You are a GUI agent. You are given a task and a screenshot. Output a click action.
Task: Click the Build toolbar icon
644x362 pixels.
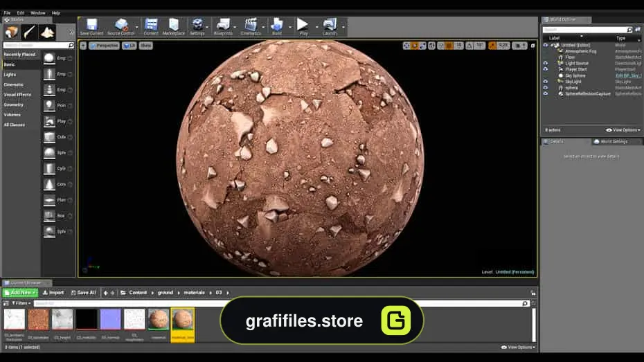coord(277,26)
